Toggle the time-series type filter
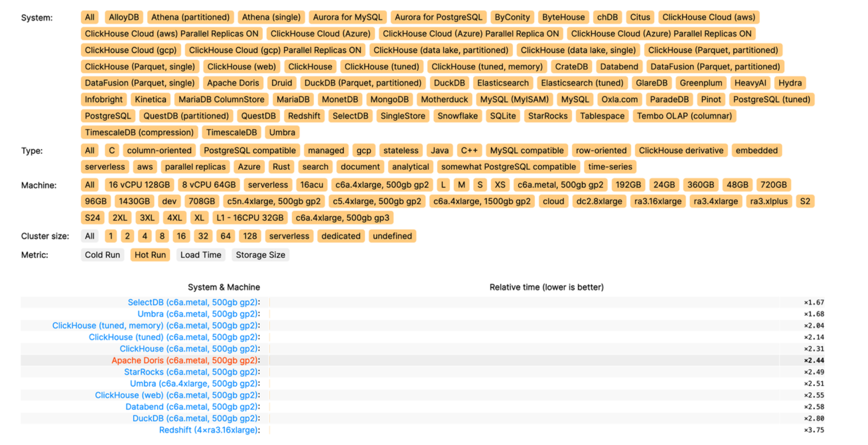This screenshot has height=445, width=868. pos(610,167)
